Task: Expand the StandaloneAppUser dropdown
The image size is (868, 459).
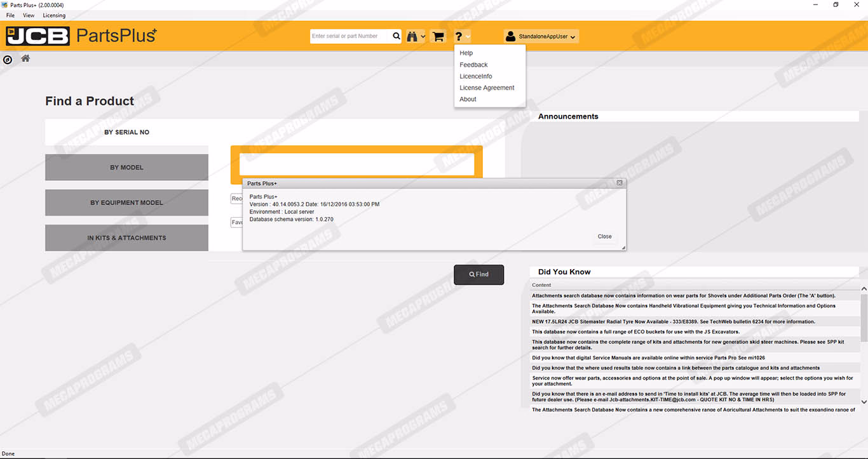Action: pos(573,37)
